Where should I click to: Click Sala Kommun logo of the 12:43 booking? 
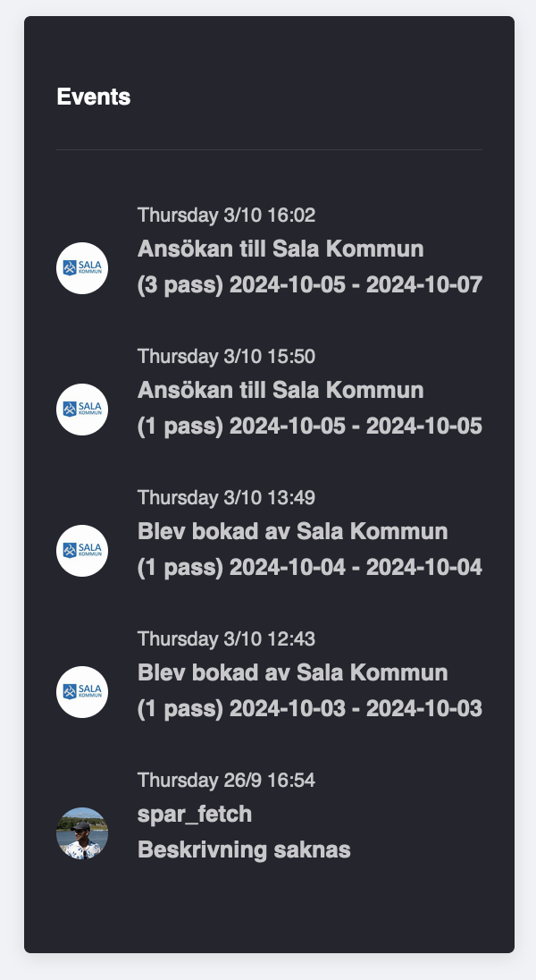coord(82,692)
